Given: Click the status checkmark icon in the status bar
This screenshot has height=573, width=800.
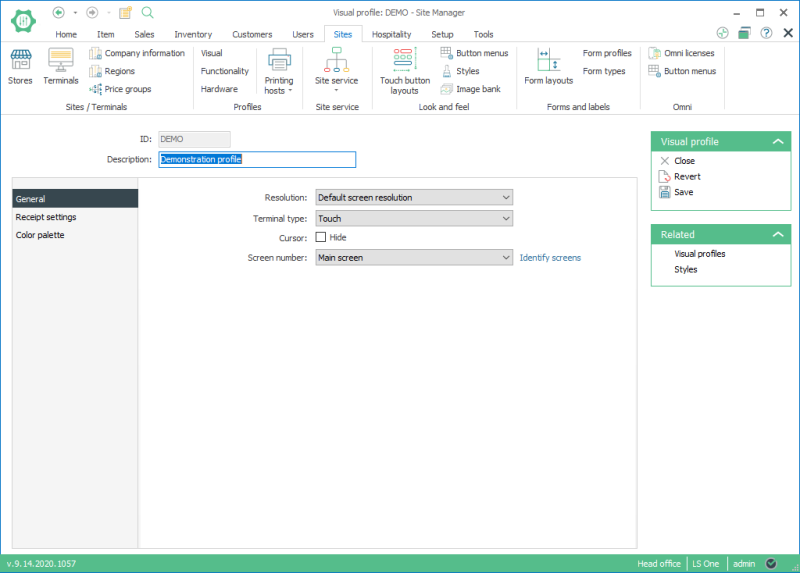Looking at the screenshot, I should [771, 563].
